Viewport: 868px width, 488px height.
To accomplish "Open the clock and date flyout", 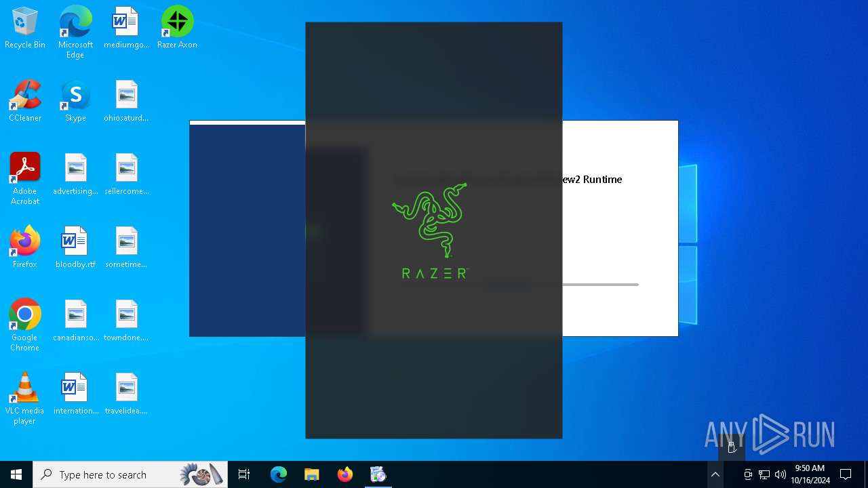I will [x=810, y=474].
